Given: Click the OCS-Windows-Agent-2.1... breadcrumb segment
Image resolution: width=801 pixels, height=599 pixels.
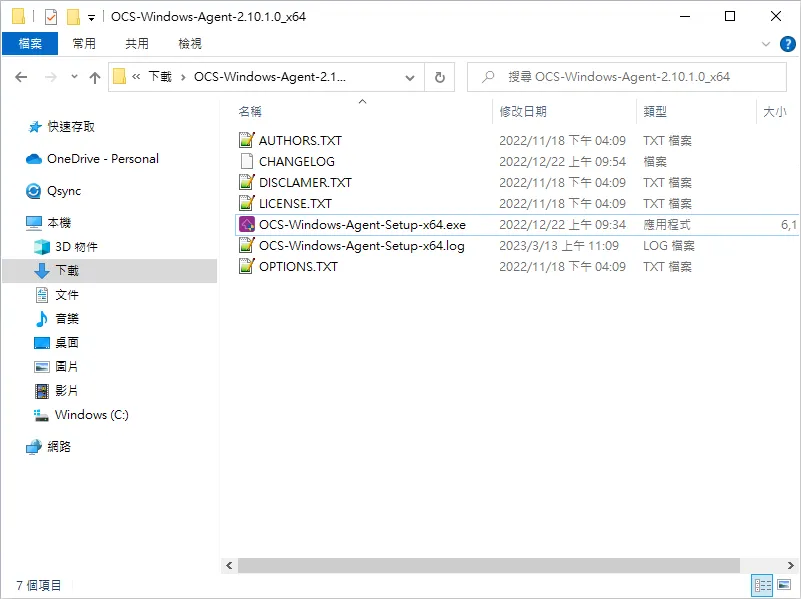Looking at the screenshot, I should (270, 77).
